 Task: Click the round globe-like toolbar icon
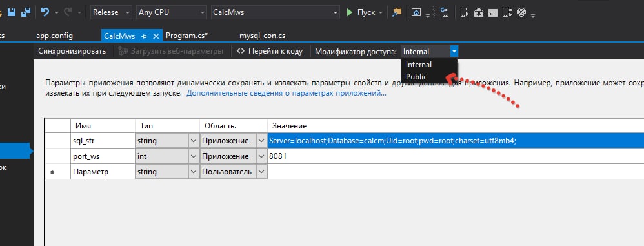pos(521,12)
